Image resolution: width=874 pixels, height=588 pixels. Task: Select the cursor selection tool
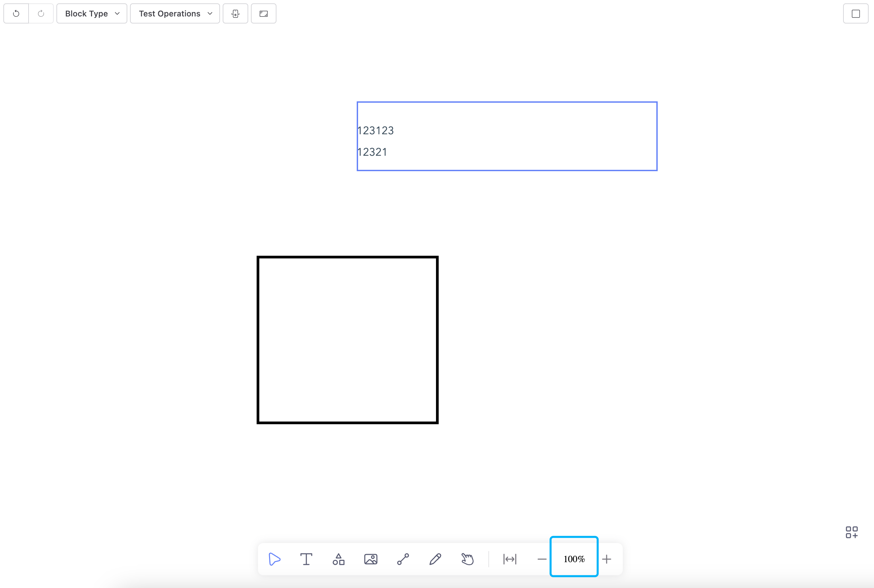274,559
